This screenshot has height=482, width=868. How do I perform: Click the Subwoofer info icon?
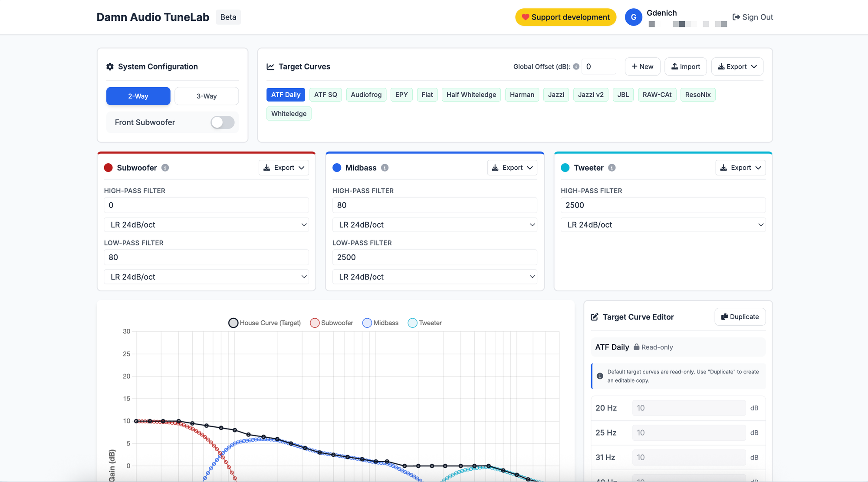click(x=165, y=168)
